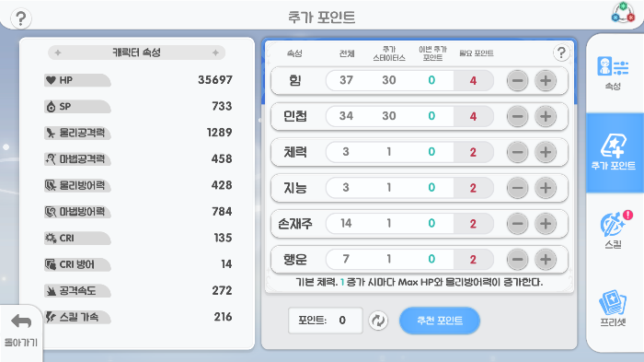Decrease 민첩 with its minus button
This screenshot has width=644, height=362.
pyautogui.click(x=517, y=116)
